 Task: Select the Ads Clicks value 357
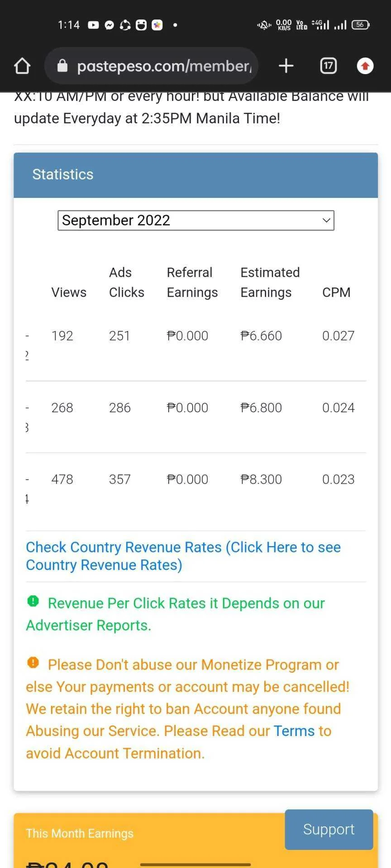120,479
